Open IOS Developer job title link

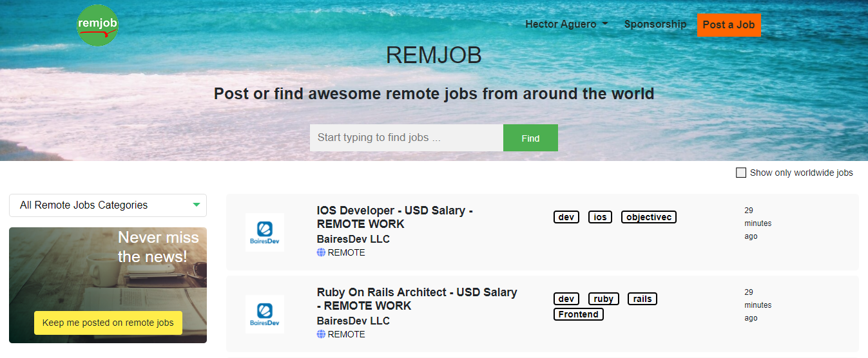(x=394, y=218)
